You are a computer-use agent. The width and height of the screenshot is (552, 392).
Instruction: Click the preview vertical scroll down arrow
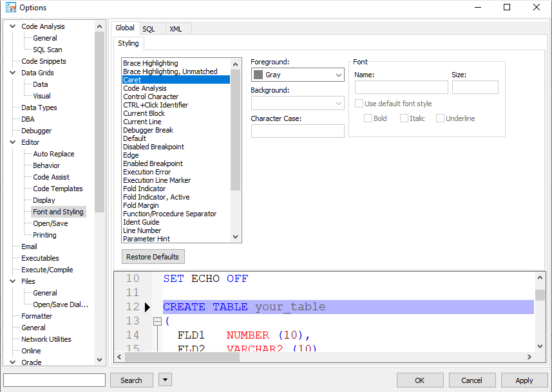coord(540,346)
